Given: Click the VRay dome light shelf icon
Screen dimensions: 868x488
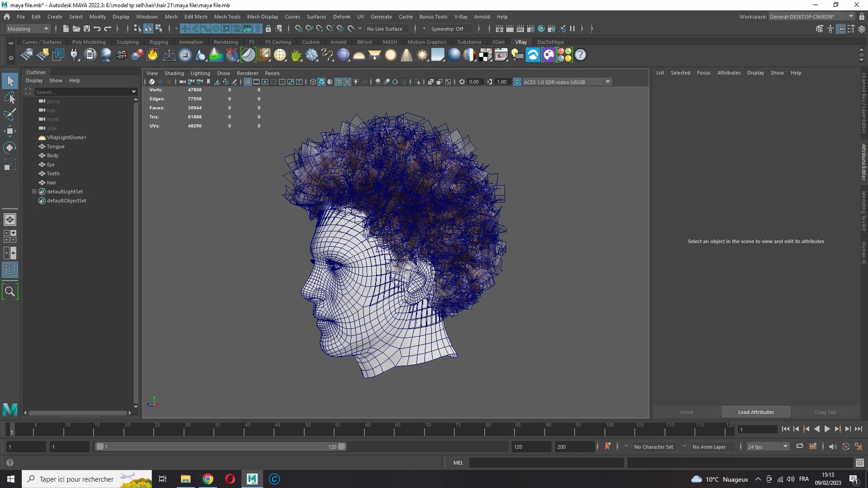Looking at the screenshot, I should click(359, 55).
